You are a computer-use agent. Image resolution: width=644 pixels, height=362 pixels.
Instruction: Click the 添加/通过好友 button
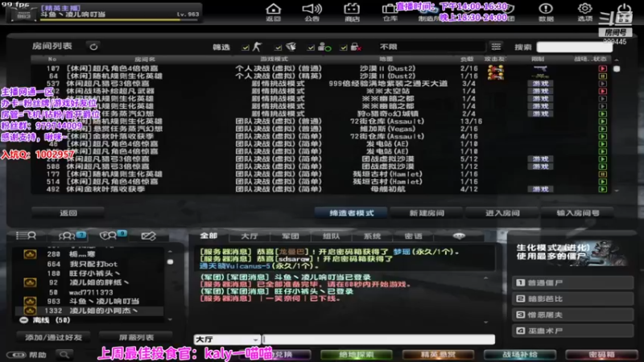pos(54,337)
